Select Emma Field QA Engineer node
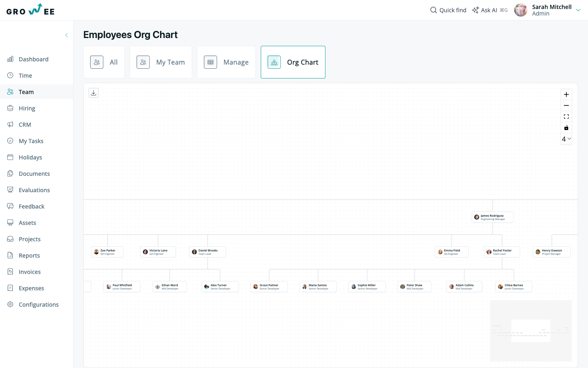The height and width of the screenshot is (368, 588). [x=452, y=252]
